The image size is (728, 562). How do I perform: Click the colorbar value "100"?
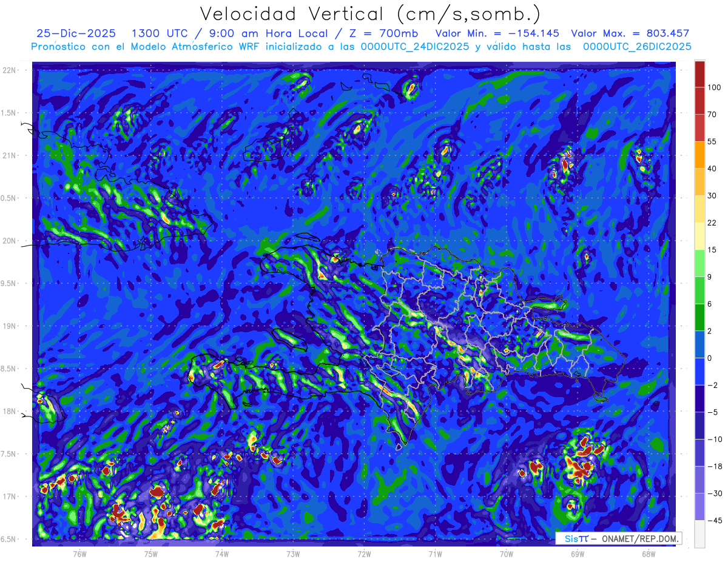tap(714, 87)
